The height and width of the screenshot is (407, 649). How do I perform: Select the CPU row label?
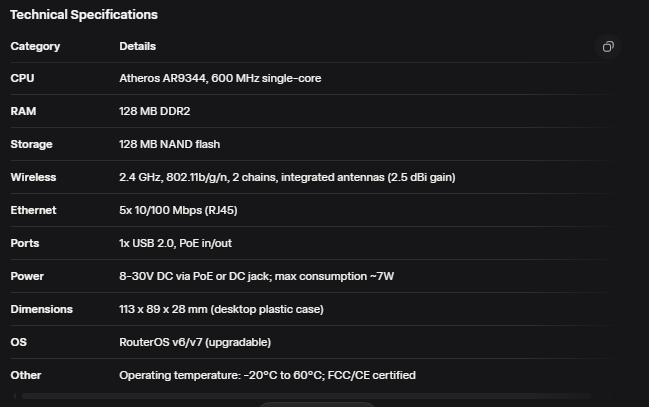coord(22,78)
